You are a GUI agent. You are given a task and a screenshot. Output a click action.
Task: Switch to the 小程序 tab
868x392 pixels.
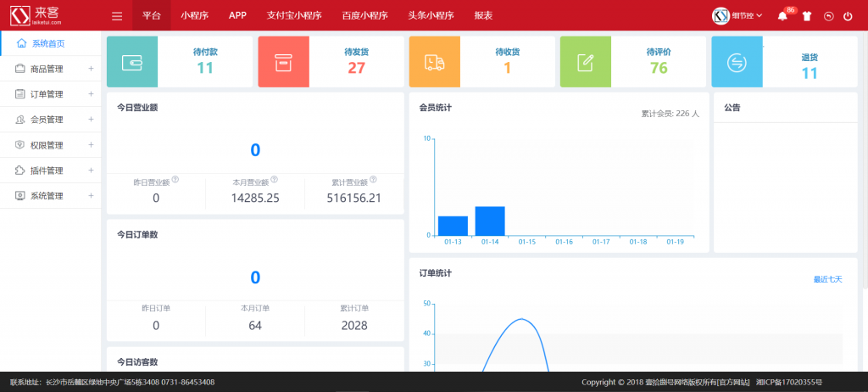click(194, 15)
